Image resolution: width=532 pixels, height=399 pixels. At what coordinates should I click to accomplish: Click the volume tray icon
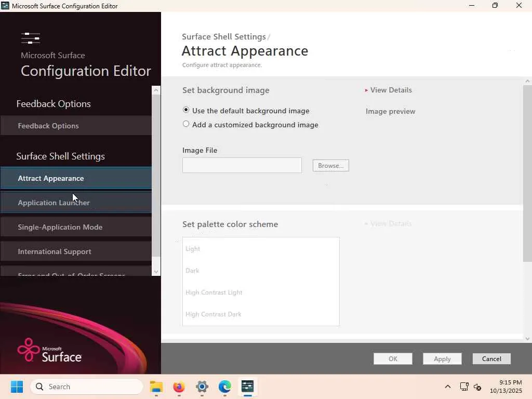point(477,387)
